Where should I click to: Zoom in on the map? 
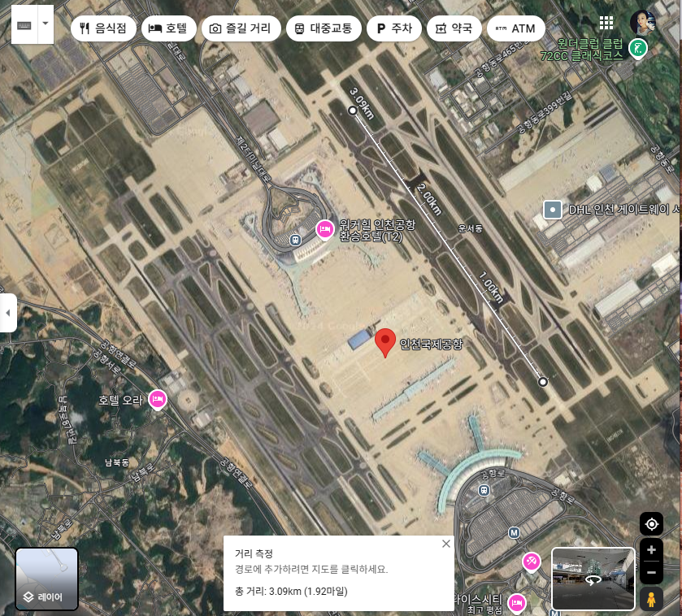pos(651,550)
